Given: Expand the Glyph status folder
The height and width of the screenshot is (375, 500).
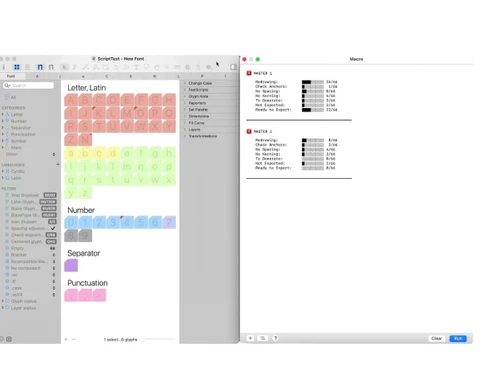Looking at the screenshot, I should pyautogui.click(x=3, y=301).
